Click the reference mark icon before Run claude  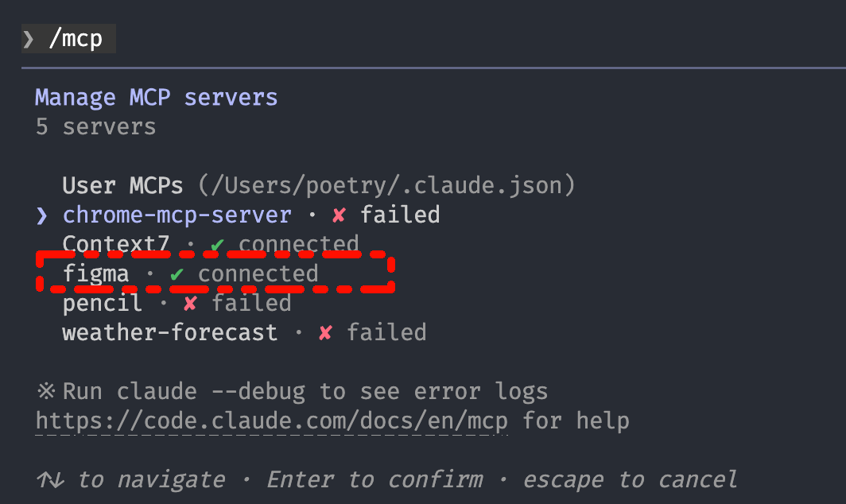tap(45, 391)
